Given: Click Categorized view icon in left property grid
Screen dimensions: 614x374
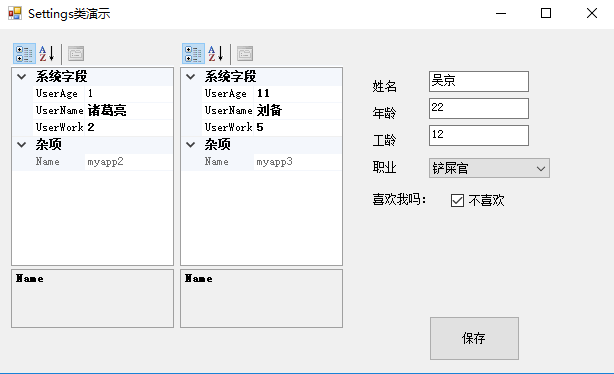Looking at the screenshot, I should [24, 54].
